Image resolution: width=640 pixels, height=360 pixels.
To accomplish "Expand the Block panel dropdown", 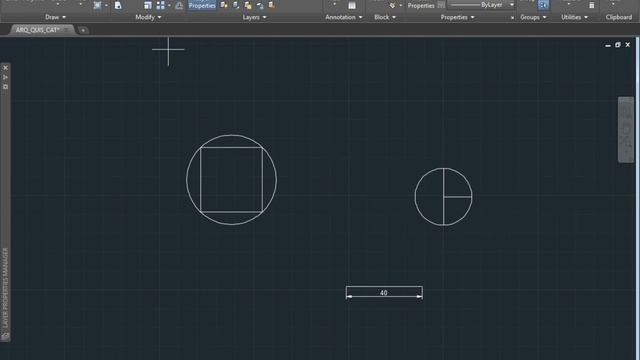I will pos(385,17).
